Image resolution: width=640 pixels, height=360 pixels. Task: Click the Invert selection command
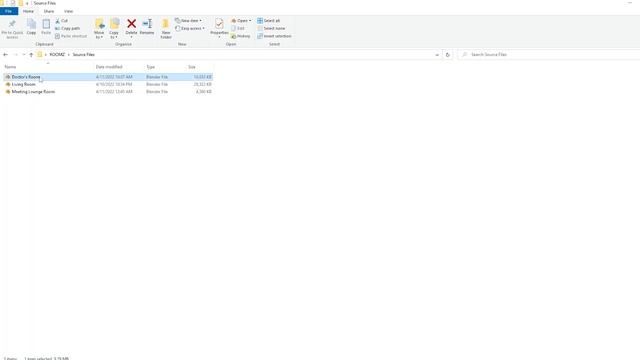pos(274,36)
